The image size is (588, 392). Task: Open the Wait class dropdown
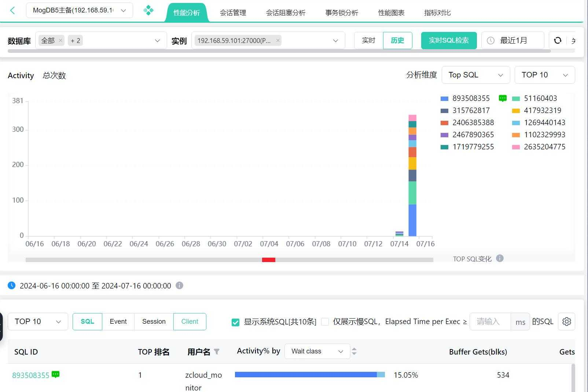tap(317, 351)
